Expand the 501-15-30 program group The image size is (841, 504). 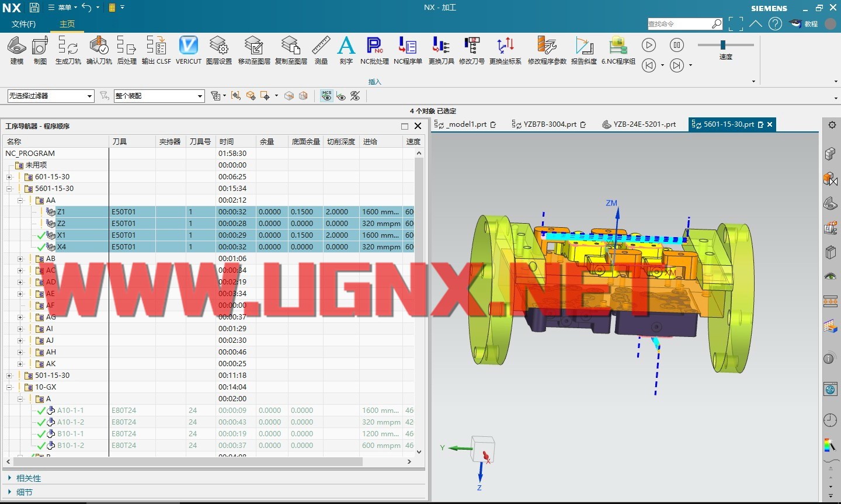[9, 376]
